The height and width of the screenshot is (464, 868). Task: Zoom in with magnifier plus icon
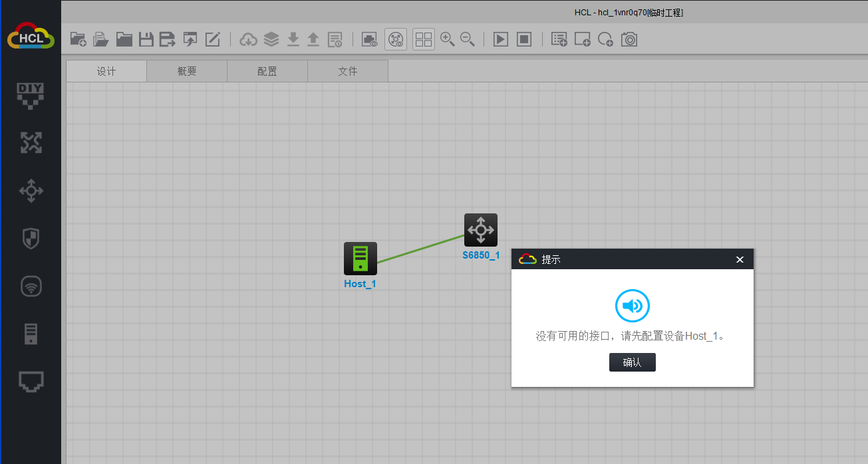(x=448, y=39)
